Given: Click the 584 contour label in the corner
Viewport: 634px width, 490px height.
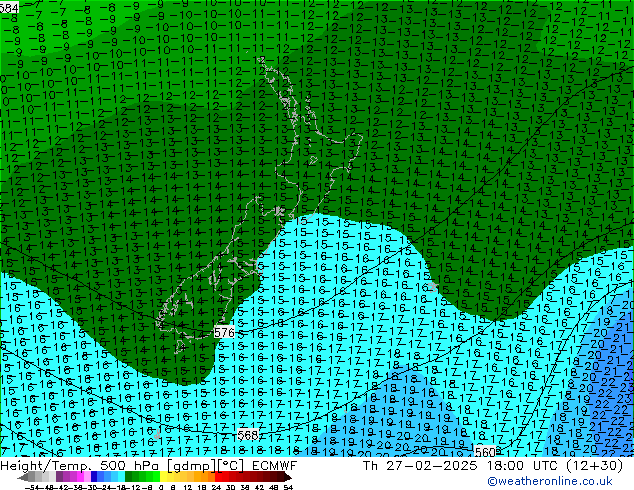Looking at the screenshot, I should point(9,8).
